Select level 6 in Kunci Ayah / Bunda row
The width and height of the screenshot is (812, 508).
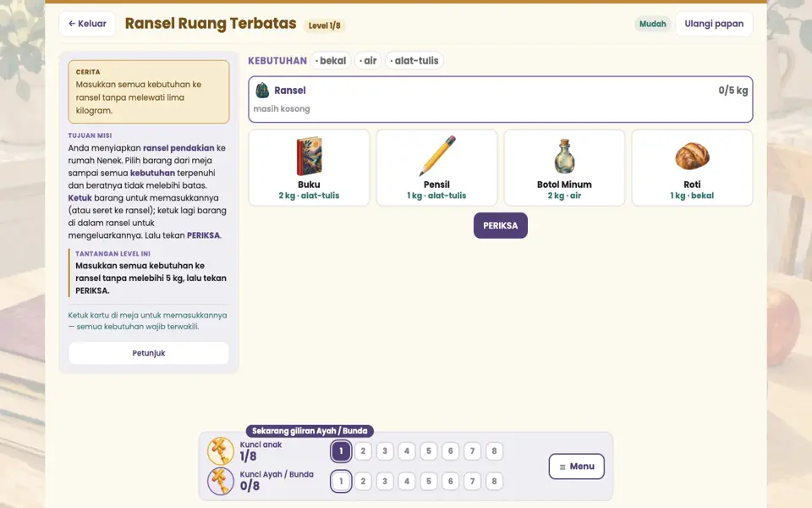coord(451,481)
